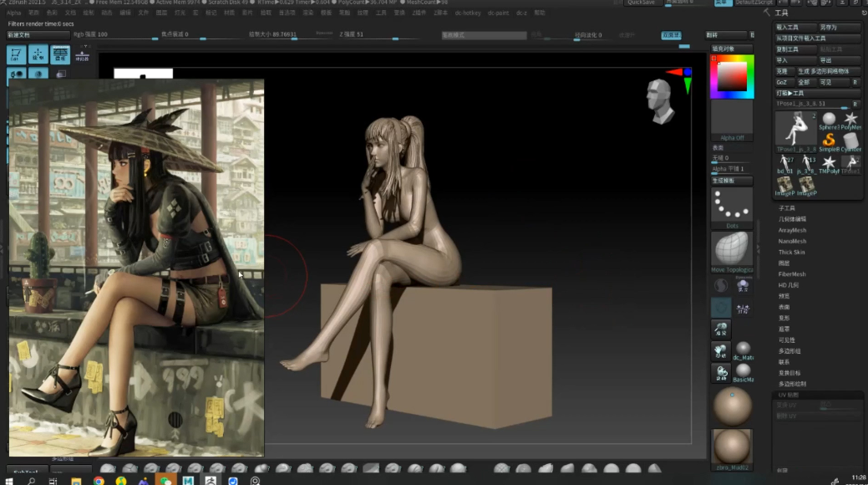The image size is (868, 485).
Task: Select the BasicMaterial sphere
Action: (743, 372)
